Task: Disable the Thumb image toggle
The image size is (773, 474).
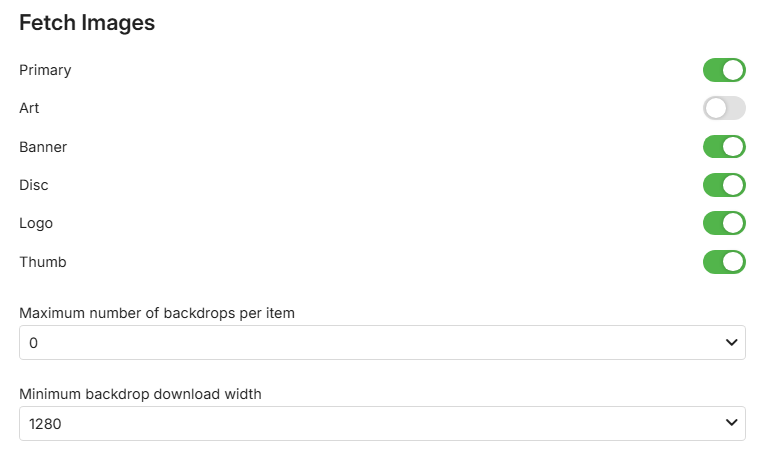Action: click(724, 262)
